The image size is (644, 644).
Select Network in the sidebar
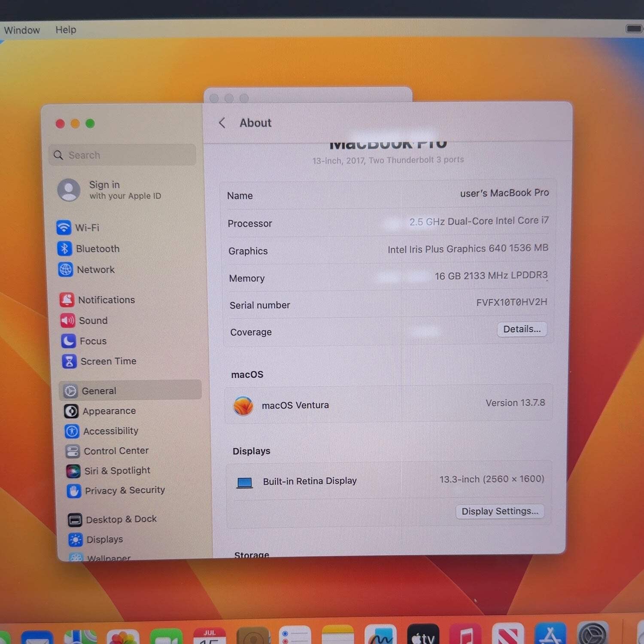(87, 270)
